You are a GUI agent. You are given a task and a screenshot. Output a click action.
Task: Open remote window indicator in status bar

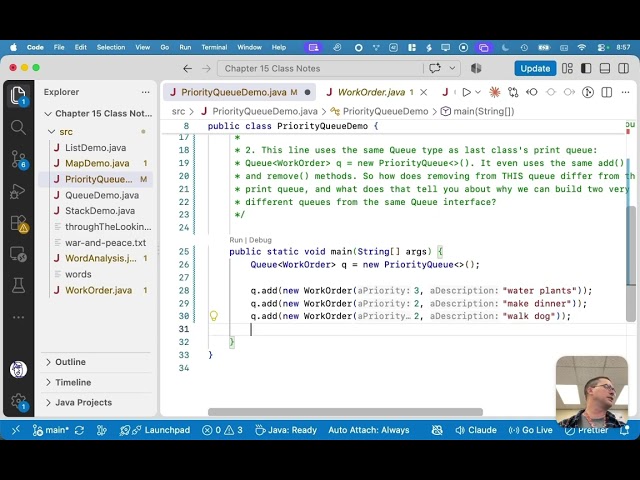tap(16, 430)
